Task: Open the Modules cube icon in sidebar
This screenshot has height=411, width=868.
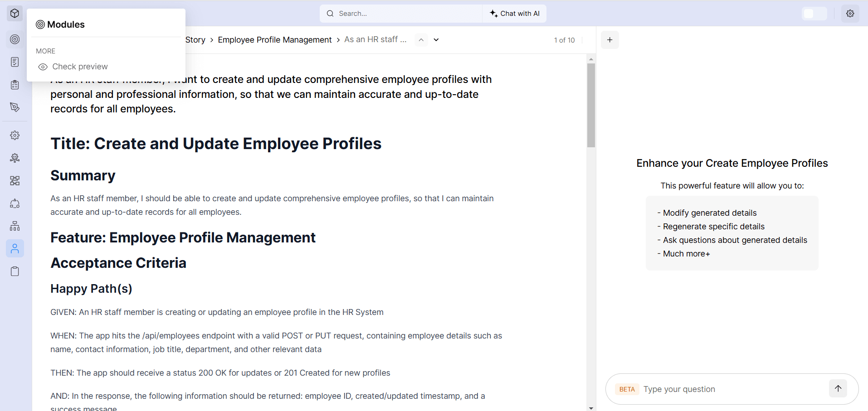Action: tap(15, 13)
